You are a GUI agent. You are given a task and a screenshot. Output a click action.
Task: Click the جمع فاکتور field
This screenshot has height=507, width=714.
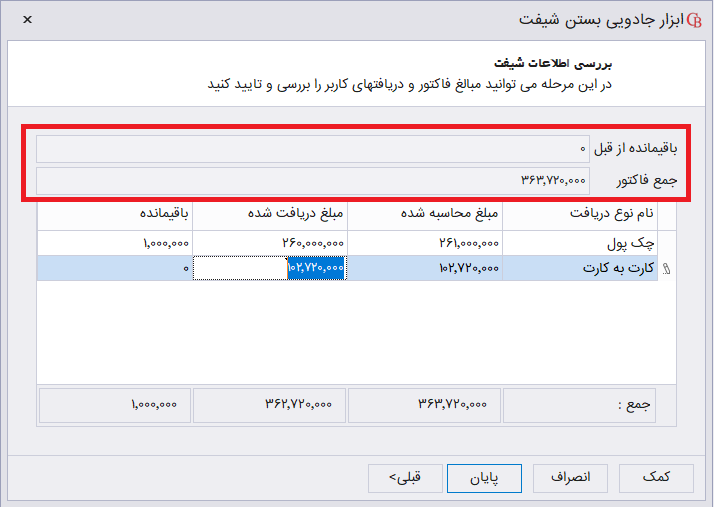pos(313,181)
